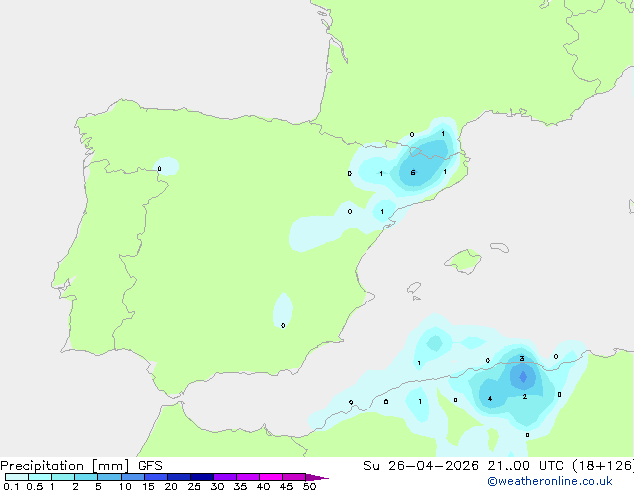
Task: Click the forecast date 'Su 26-04-2026 21..00 UTC'
Action: tap(463, 466)
